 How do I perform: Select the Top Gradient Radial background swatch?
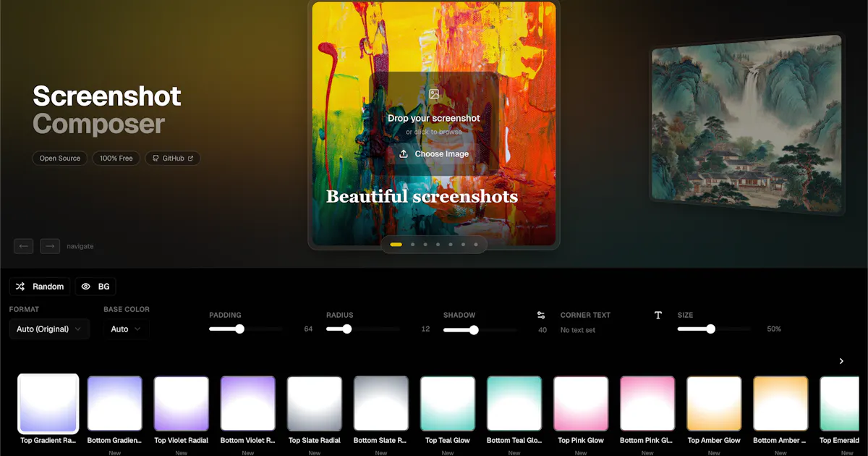(x=48, y=403)
